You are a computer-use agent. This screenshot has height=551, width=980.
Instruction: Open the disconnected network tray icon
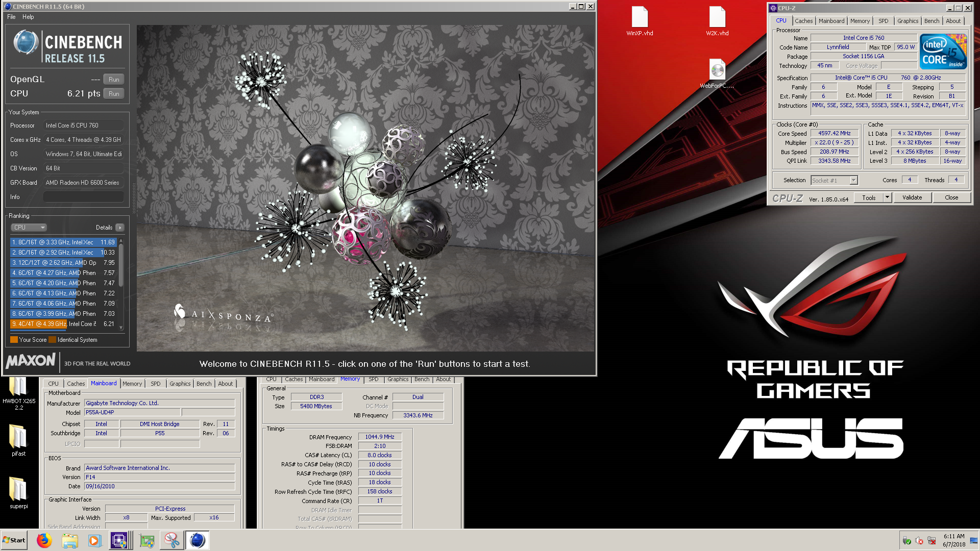[932, 541]
